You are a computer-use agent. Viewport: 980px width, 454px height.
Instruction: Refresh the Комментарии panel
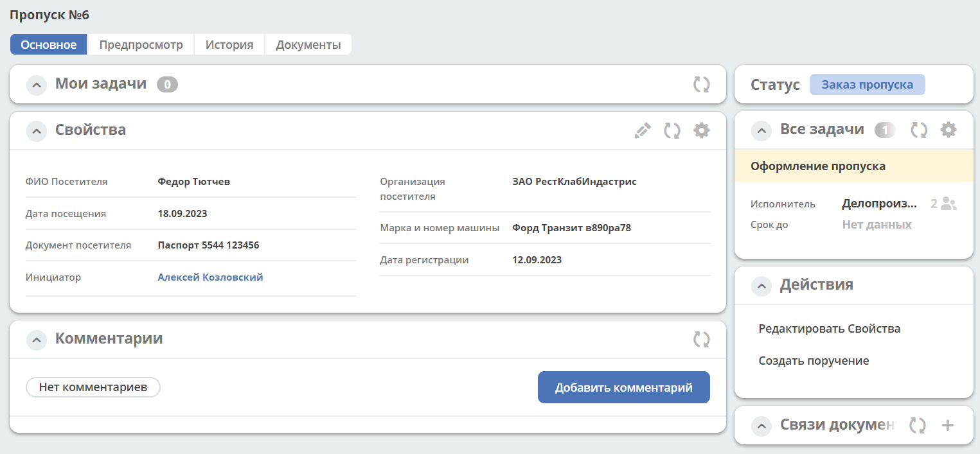(x=701, y=339)
